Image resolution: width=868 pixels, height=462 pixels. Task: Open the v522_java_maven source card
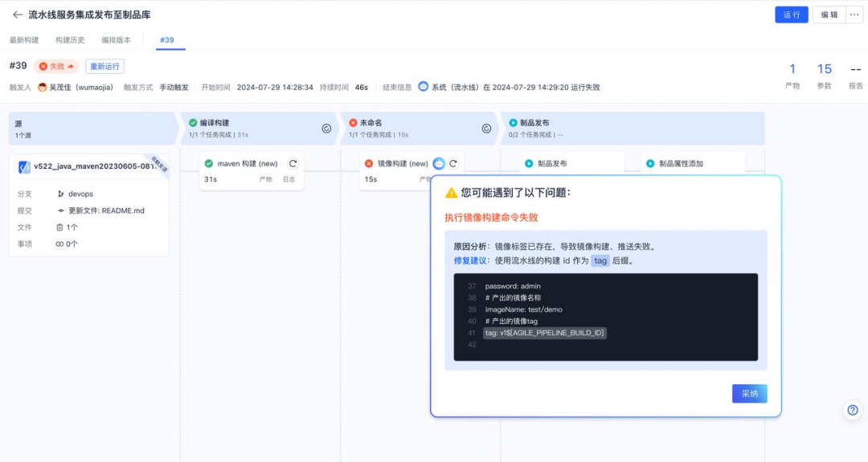point(87,167)
